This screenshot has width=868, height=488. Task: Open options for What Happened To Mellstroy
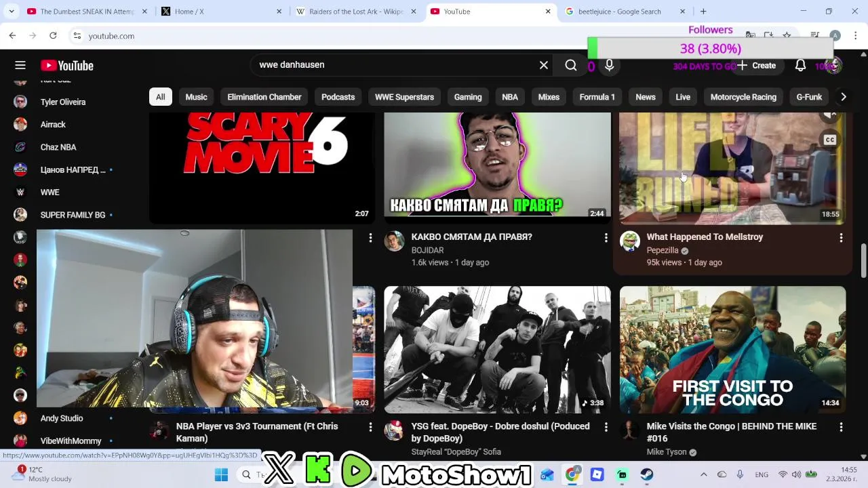[841, 237]
